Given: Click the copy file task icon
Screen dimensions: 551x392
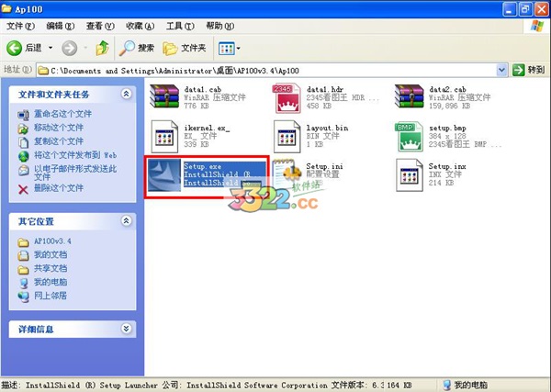Looking at the screenshot, I should point(23,142).
